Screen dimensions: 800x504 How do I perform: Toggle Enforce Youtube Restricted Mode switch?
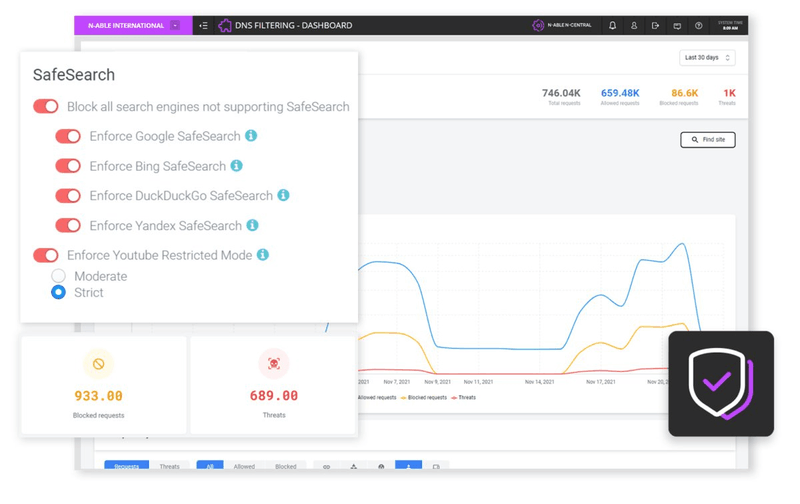tap(46, 255)
